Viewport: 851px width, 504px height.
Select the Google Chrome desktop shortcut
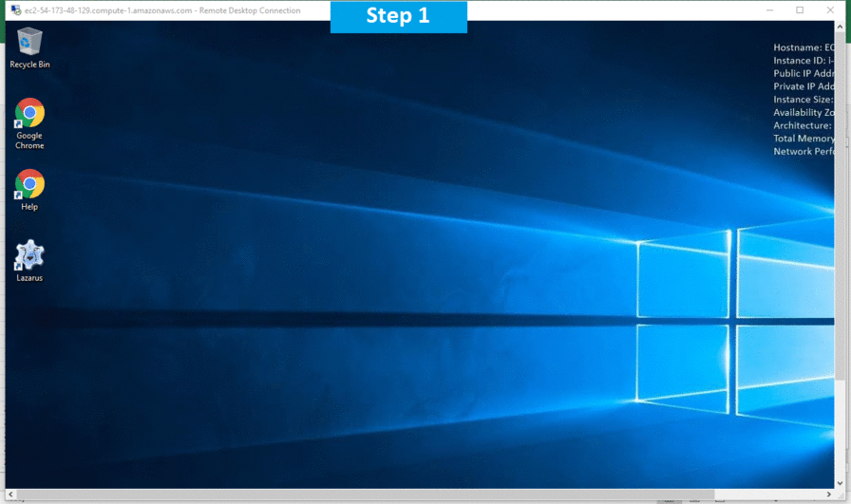29,115
